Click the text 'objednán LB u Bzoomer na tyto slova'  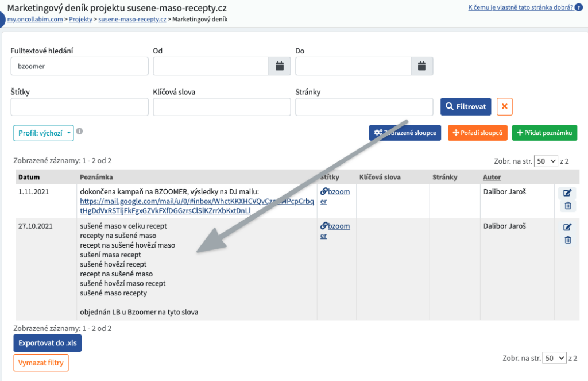139,312
